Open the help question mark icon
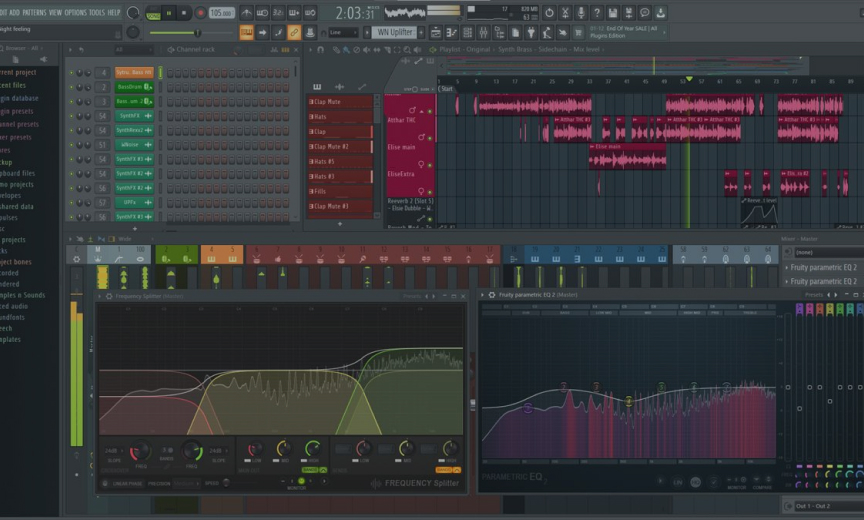 pos(596,13)
